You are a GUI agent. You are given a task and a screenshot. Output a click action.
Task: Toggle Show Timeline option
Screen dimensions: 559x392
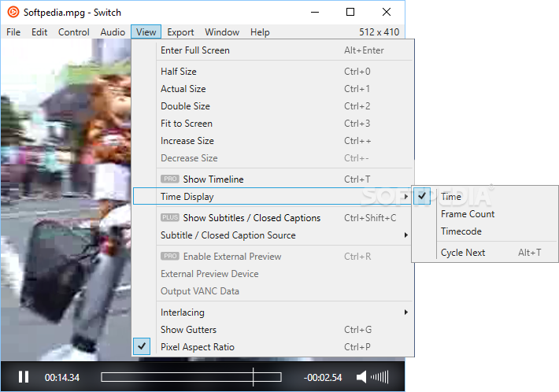pyautogui.click(x=273, y=179)
